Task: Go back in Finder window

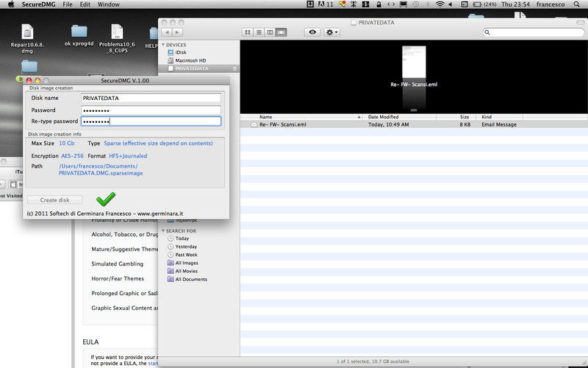Action: [x=168, y=32]
